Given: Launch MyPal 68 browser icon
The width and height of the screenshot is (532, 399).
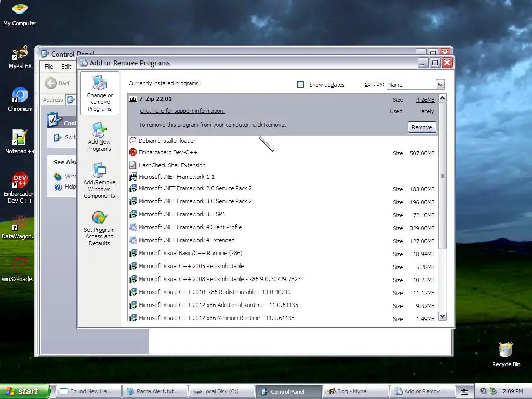Looking at the screenshot, I should 20,57.
